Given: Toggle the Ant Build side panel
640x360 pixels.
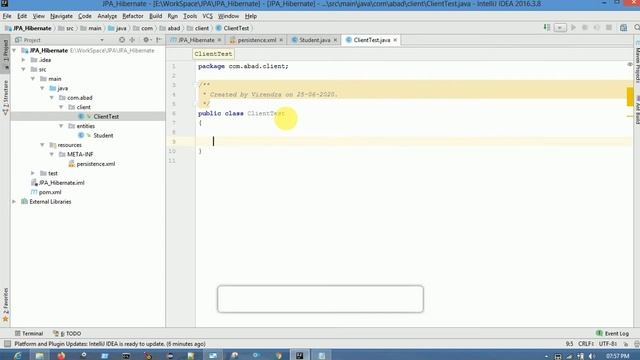Looking at the screenshot, I should 637,109.
